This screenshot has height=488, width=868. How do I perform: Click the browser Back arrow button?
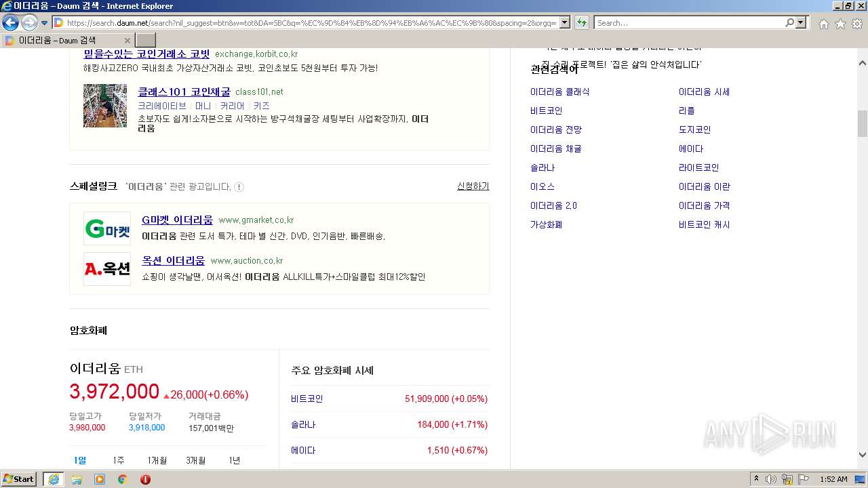pos(10,23)
